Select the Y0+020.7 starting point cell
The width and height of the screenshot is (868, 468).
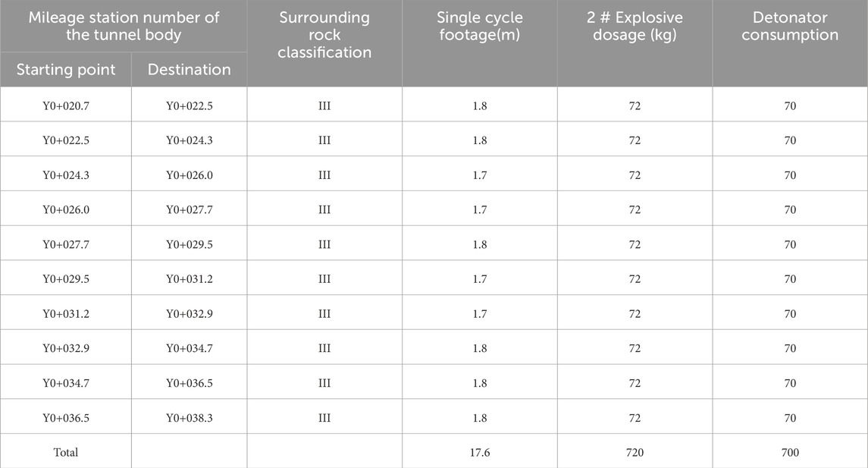(x=66, y=105)
